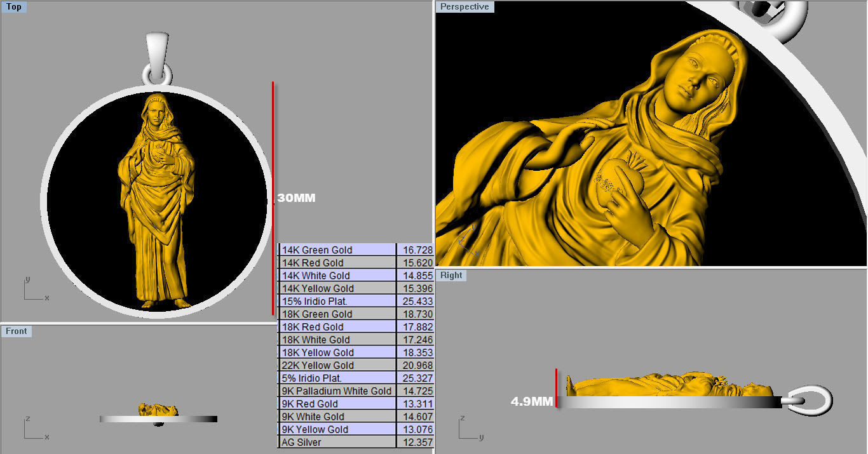Click the 18K Green Gold row label

tap(316, 314)
